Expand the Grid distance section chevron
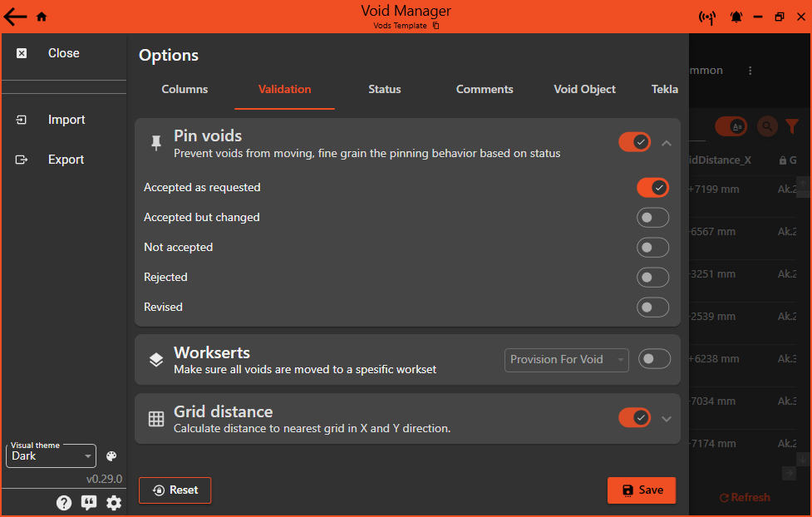Image resolution: width=812 pixels, height=517 pixels. coord(667,418)
